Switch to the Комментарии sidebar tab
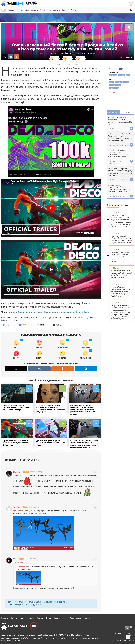 [114, 112]
